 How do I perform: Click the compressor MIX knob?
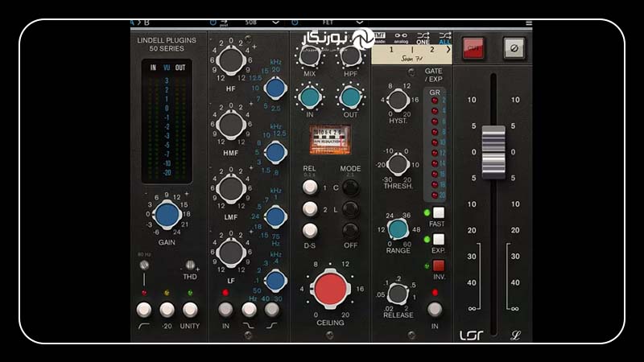tap(310, 56)
